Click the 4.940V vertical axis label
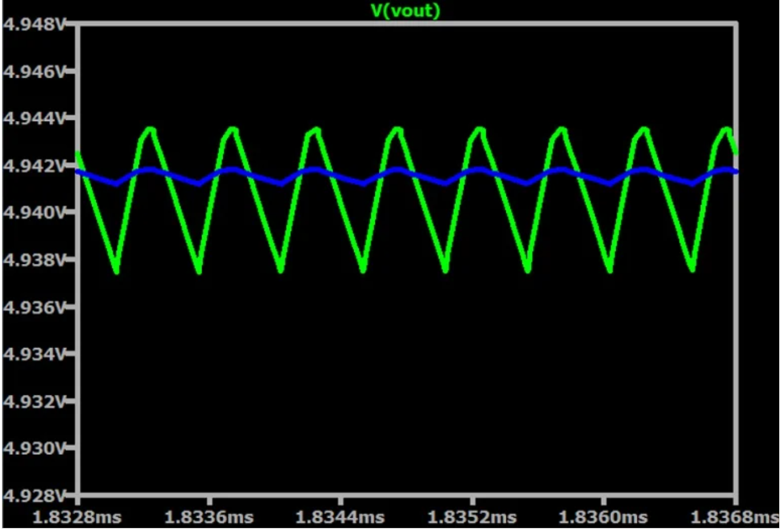 tap(34, 213)
